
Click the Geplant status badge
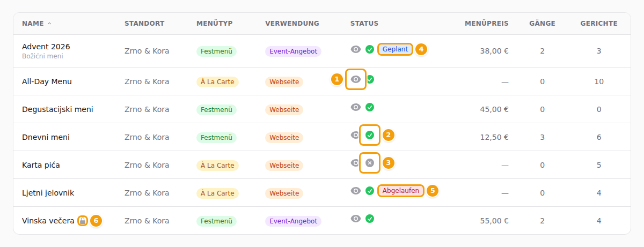click(396, 49)
